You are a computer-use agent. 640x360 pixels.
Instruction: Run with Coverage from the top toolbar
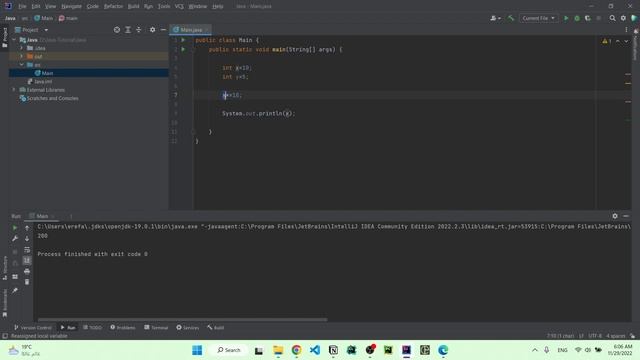(588, 18)
